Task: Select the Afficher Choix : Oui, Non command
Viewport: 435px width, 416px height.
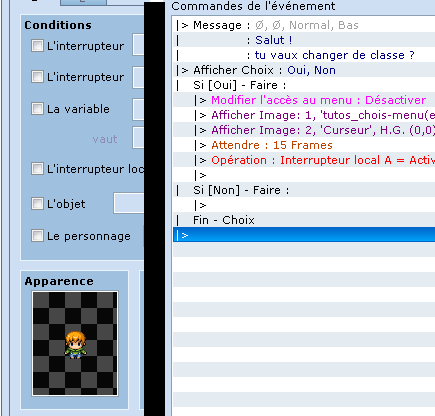Action: tap(304, 70)
